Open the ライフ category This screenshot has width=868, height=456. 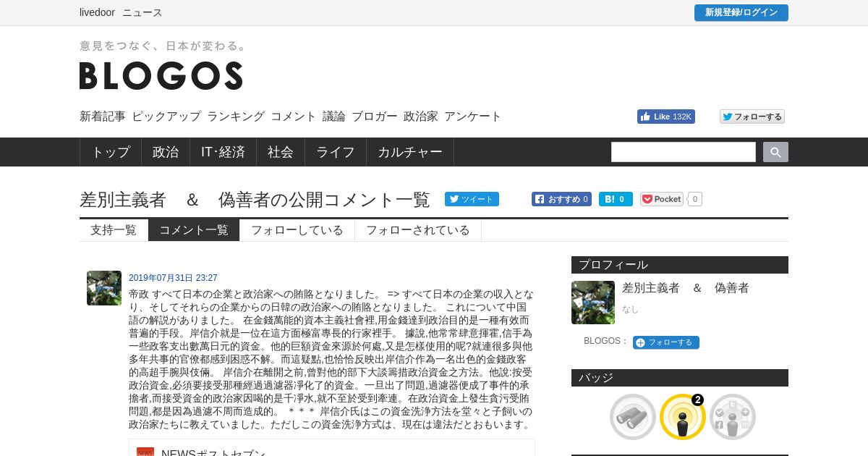tap(336, 152)
